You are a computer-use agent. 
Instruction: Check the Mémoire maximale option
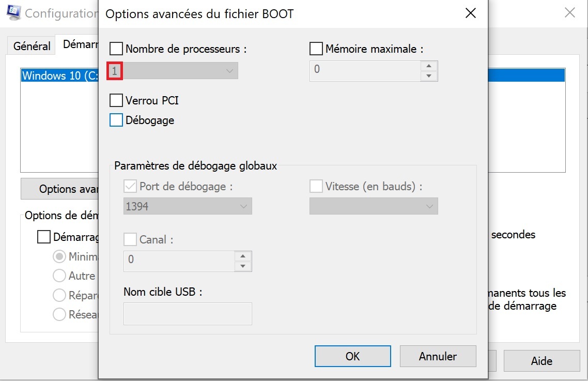point(316,49)
